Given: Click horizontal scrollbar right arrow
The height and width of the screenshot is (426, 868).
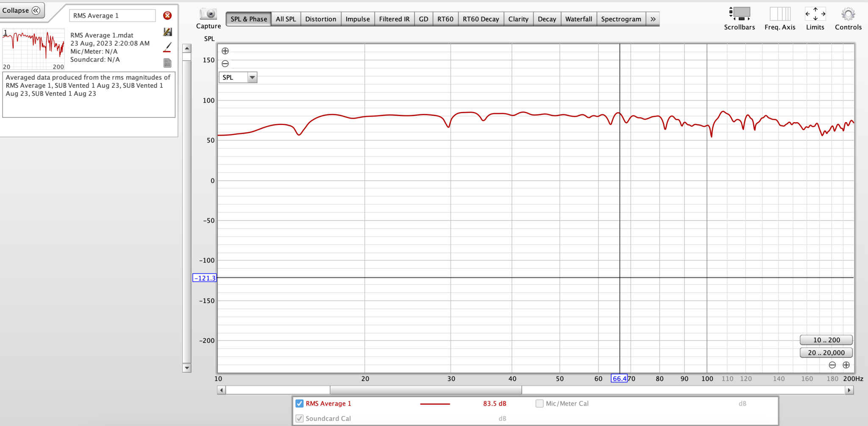Looking at the screenshot, I should coord(849,390).
